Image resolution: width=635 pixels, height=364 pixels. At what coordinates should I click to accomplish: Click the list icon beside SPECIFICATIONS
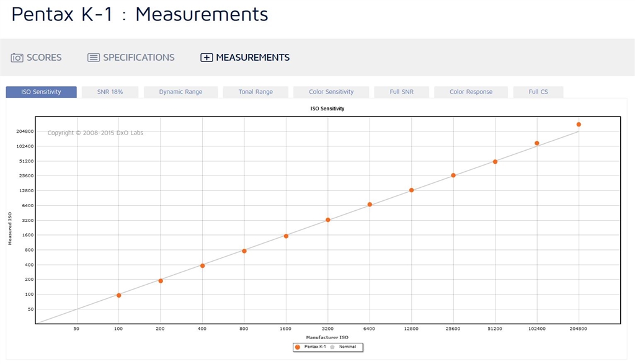tap(94, 58)
